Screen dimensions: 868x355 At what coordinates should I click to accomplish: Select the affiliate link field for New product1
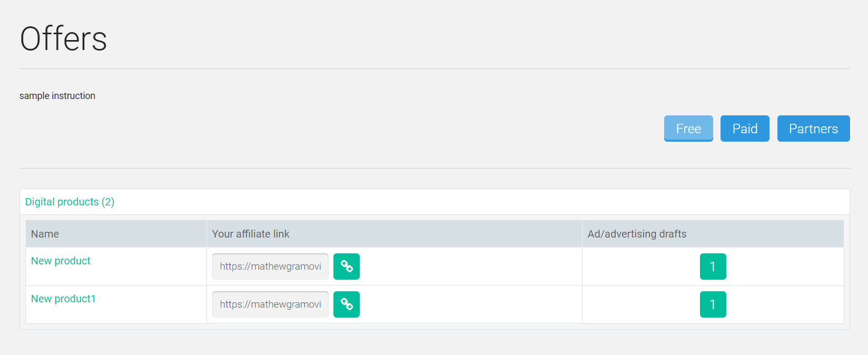pyautogui.click(x=270, y=304)
